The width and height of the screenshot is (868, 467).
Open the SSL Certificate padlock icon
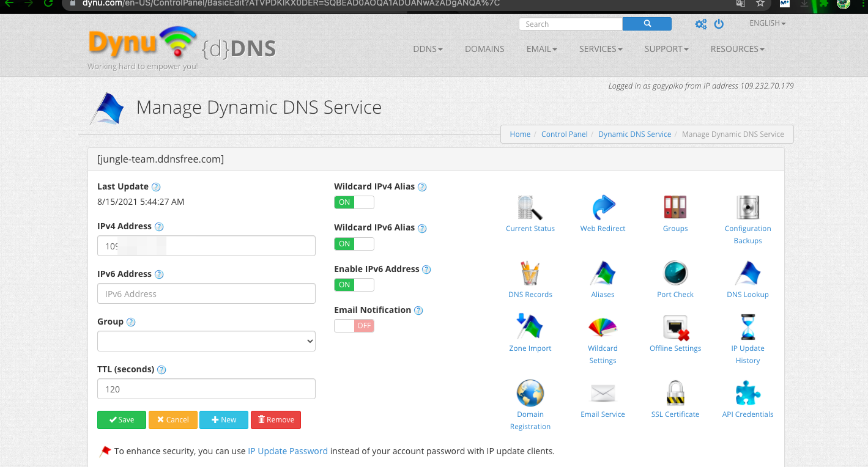pyautogui.click(x=675, y=394)
